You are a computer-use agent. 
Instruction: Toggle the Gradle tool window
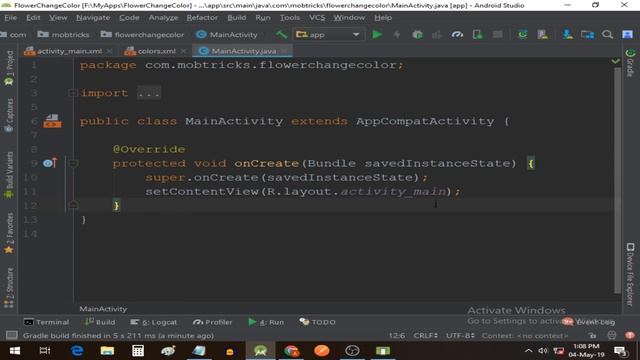pyautogui.click(x=631, y=63)
